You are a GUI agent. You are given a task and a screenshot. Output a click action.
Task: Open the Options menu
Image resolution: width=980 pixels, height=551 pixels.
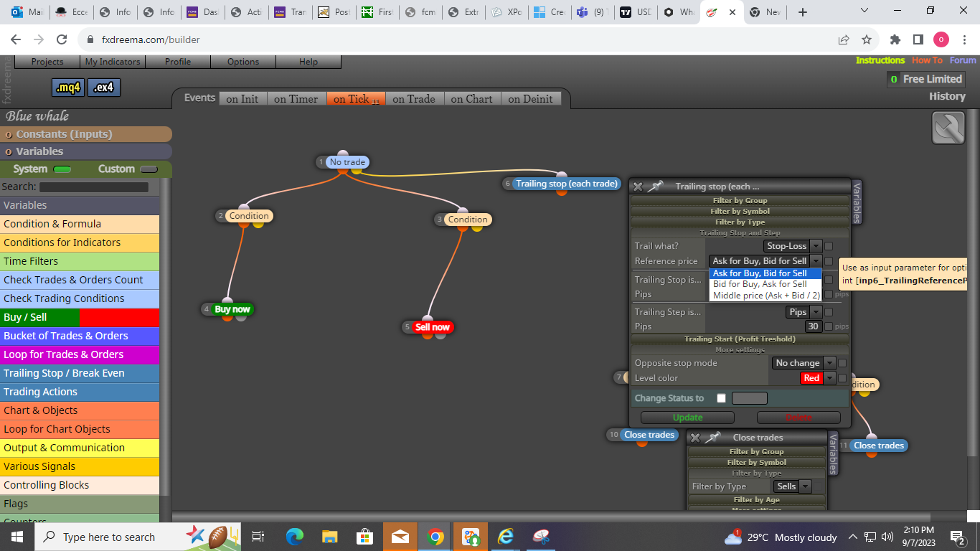point(243,62)
